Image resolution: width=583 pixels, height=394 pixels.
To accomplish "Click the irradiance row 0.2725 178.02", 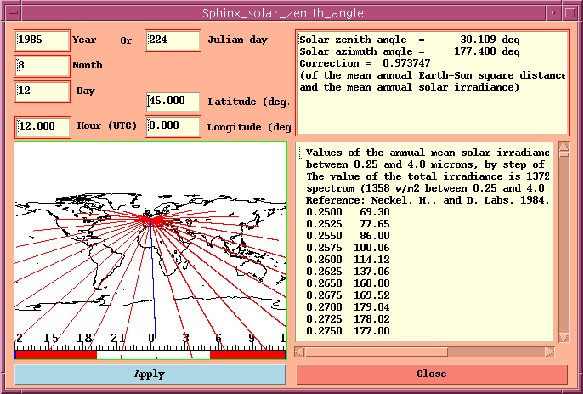I will tap(348, 319).
